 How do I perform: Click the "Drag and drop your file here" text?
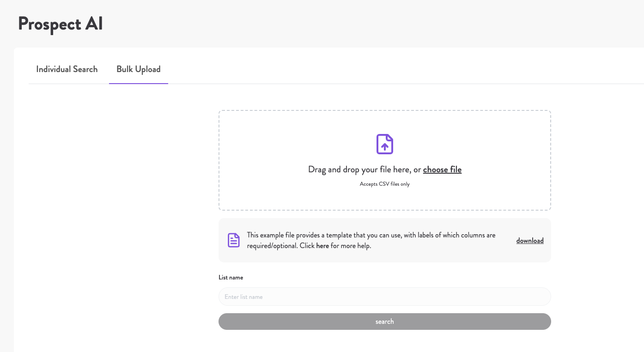364,169
